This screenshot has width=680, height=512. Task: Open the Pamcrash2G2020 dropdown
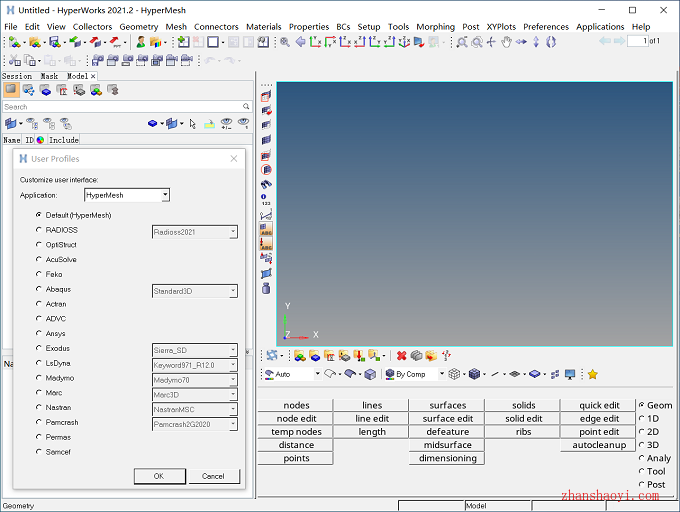(195, 424)
